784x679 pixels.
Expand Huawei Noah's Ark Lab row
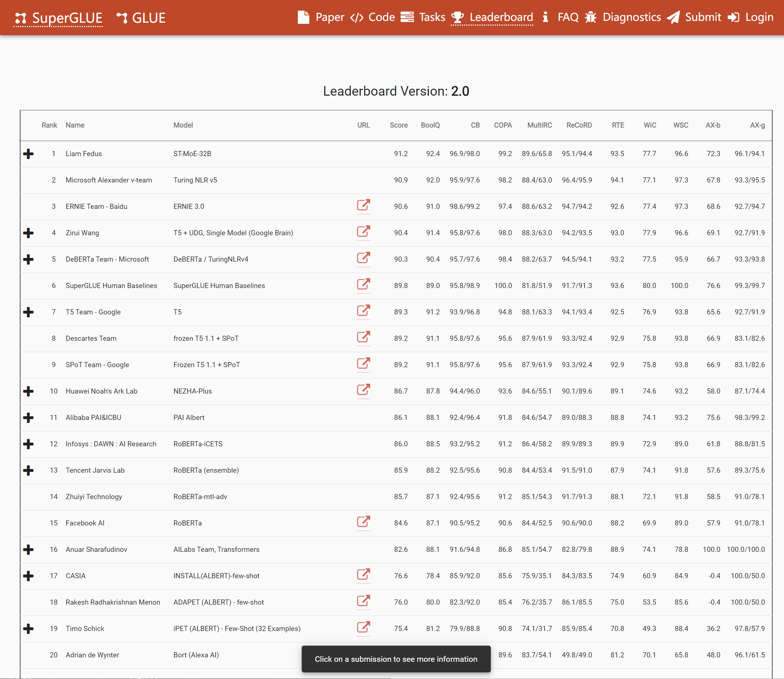point(29,391)
